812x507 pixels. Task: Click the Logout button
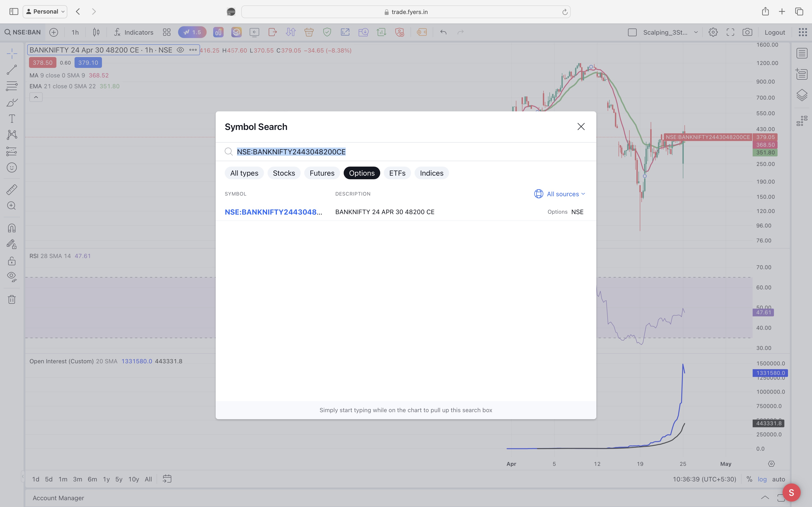[774, 32]
